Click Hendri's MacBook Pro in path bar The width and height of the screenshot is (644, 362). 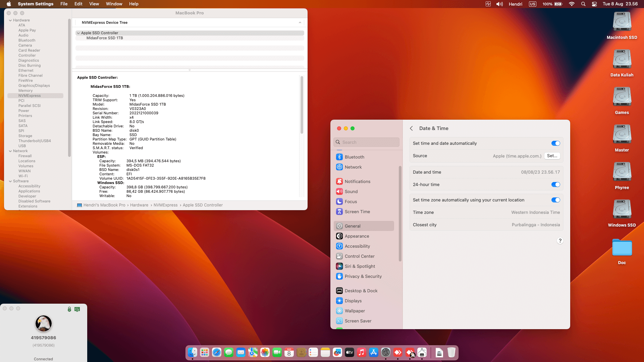(101, 205)
